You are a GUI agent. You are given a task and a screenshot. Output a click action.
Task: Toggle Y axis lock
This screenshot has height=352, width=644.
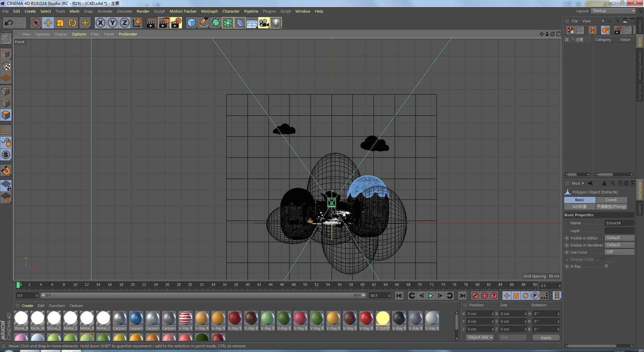112,23
